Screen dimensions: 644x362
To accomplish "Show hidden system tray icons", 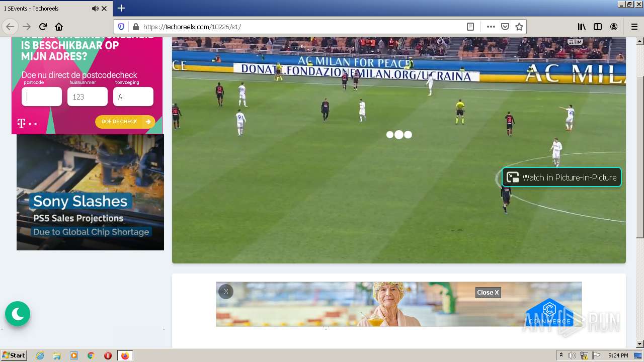I will click(x=561, y=355).
